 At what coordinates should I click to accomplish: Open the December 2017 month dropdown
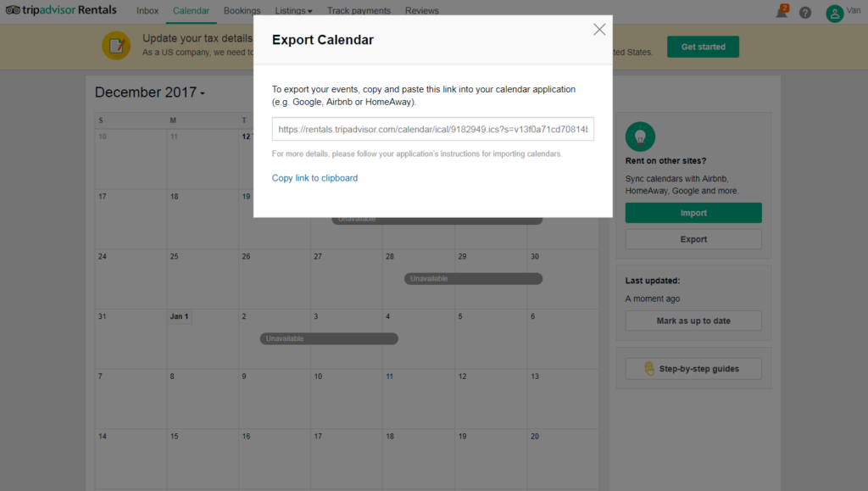[x=150, y=92]
